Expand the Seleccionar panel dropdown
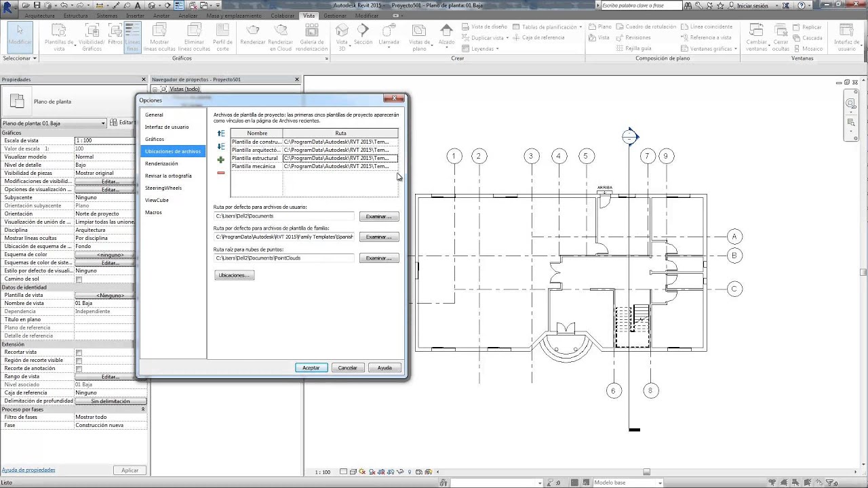Screen dimensions: 868x488 (x=20, y=58)
